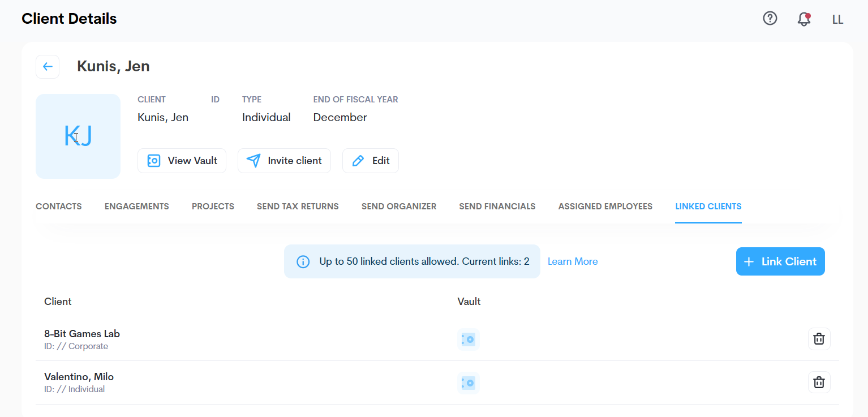
Task: Open the Send Organizer tab
Action: [399, 207]
